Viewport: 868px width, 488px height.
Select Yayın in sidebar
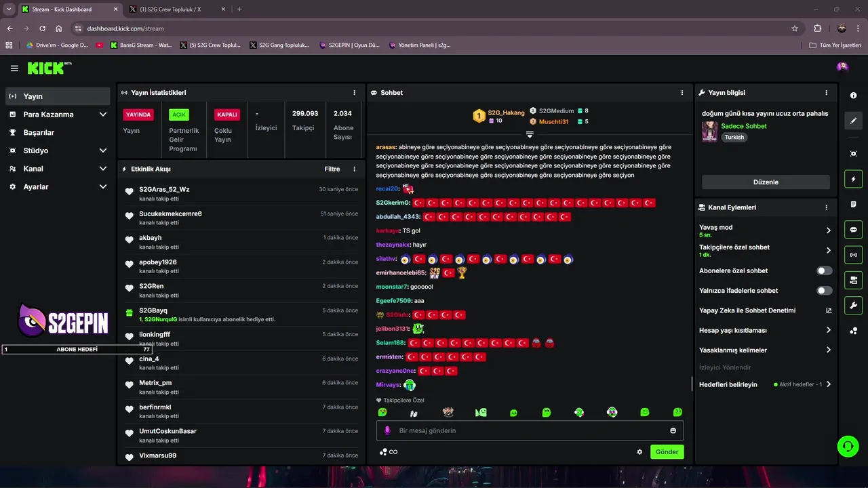(58, 96)
